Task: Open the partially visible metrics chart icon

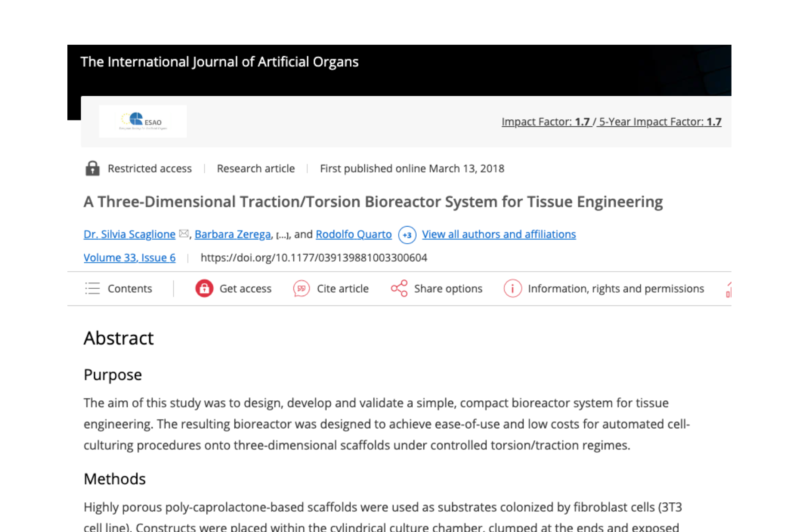Action: pyautogui.click(x=728, y=289)
